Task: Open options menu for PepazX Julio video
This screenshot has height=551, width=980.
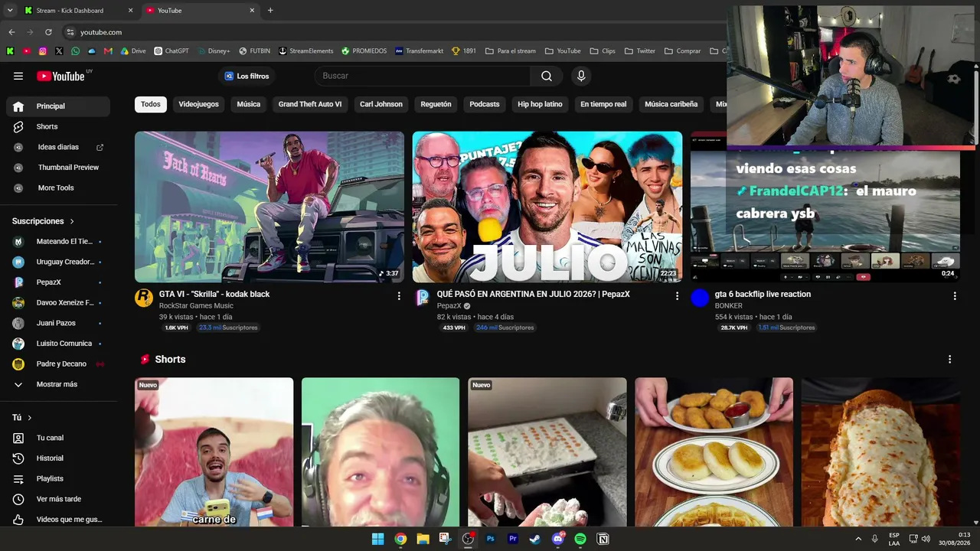Action: [x=677, y=295]
